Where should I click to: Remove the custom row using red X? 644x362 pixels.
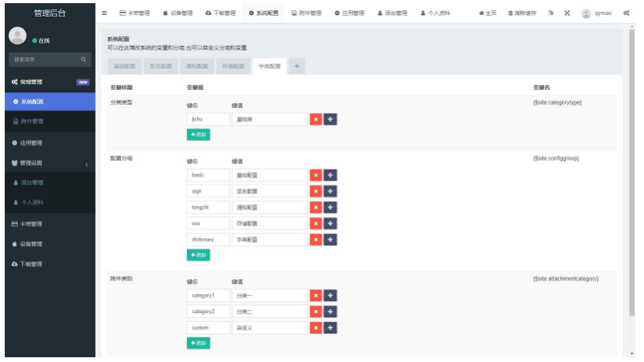316,327
